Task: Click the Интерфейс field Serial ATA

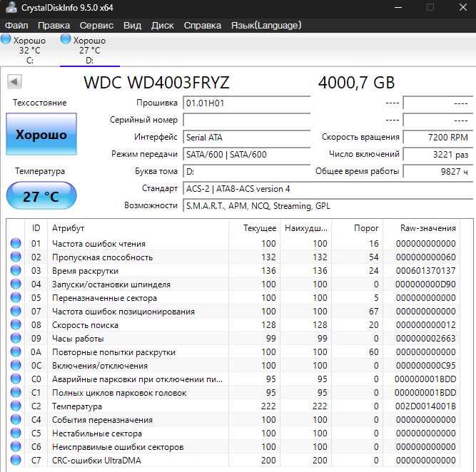Action: [246, 138]
